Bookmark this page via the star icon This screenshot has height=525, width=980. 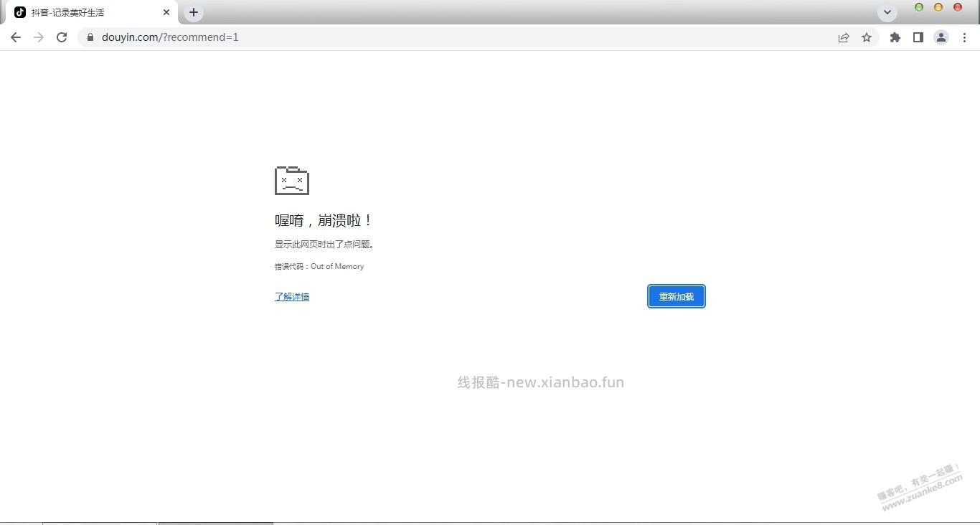pyautogui.click(x=867, y=37)
